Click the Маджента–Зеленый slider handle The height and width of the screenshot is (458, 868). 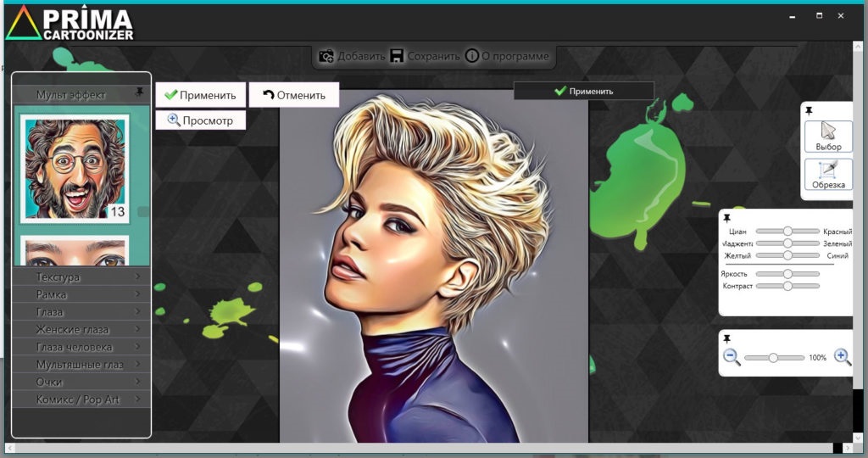(787, 243)
